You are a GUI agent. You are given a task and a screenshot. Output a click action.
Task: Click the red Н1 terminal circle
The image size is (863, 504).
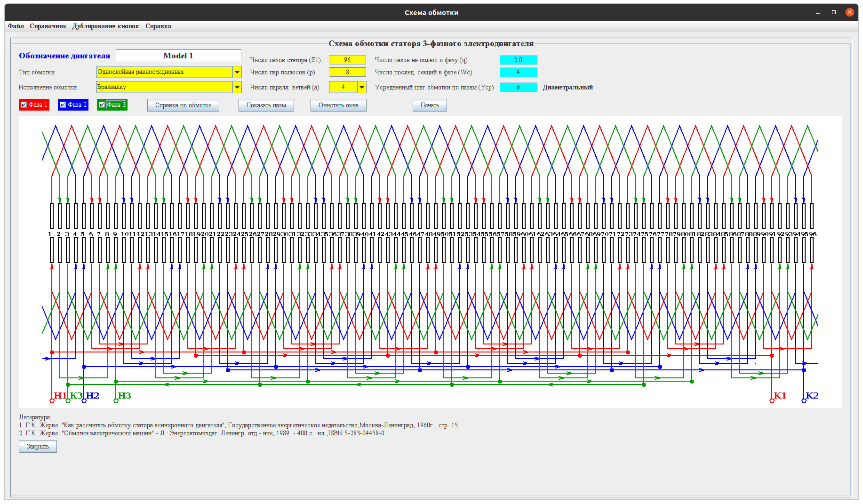pyautogui.click(x=52, y=401)
